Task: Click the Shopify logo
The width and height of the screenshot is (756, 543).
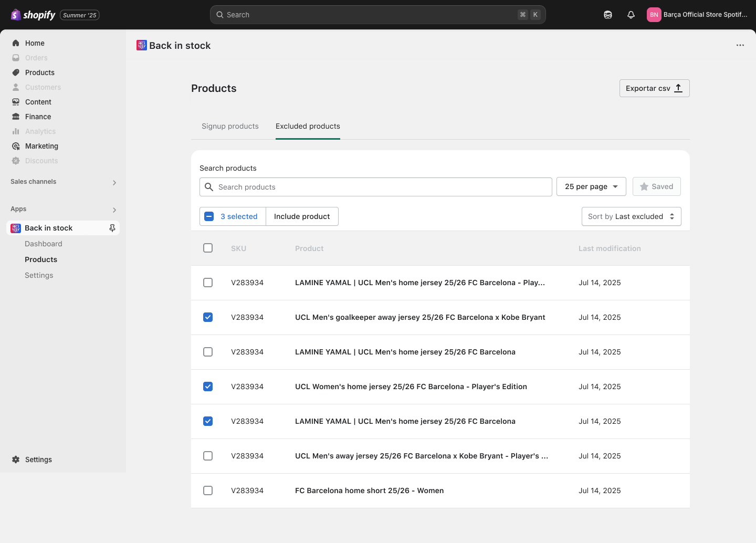Action: pos(33,15)
